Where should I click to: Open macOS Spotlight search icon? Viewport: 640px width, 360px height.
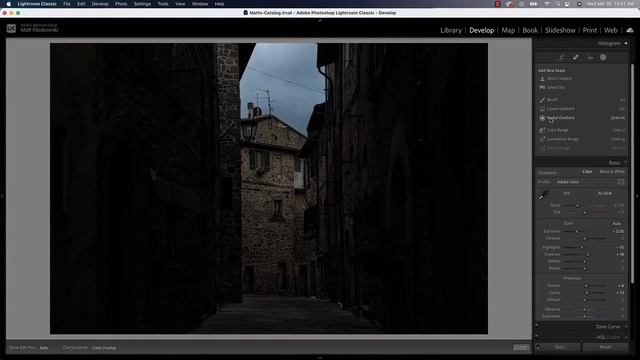pos(558,4)
